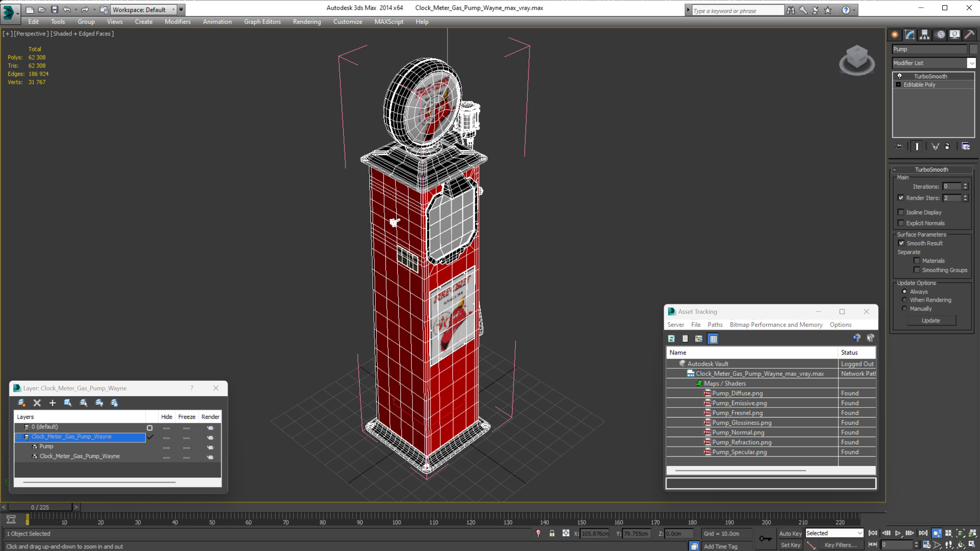
Task: Hide the Clock_Meter_Gas_Pump_Wayne layer
Action: tap(166, 437)
